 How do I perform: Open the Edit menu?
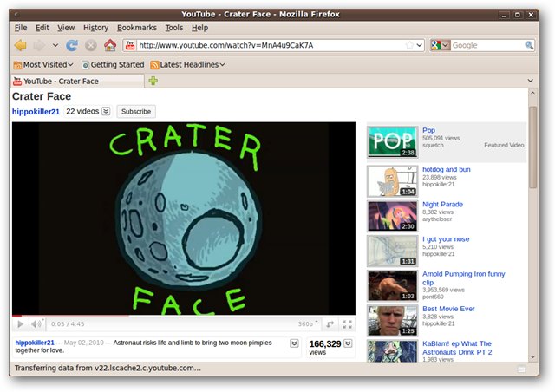[42, 28]
